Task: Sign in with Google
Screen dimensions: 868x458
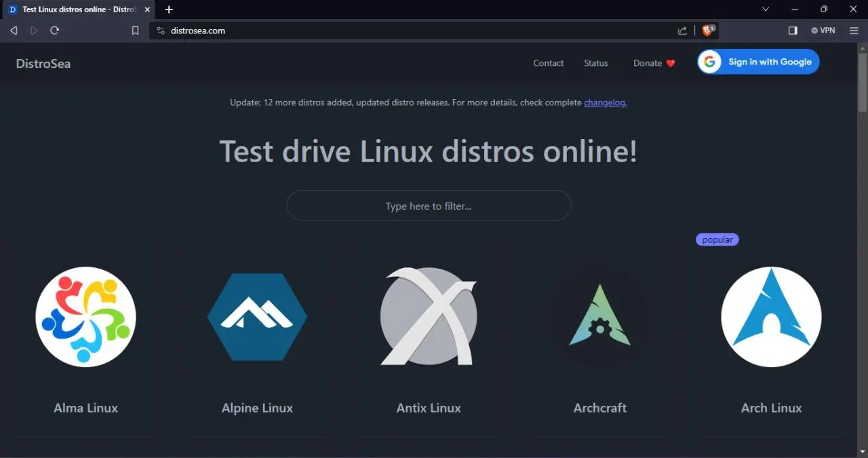Action: point(758,62)
